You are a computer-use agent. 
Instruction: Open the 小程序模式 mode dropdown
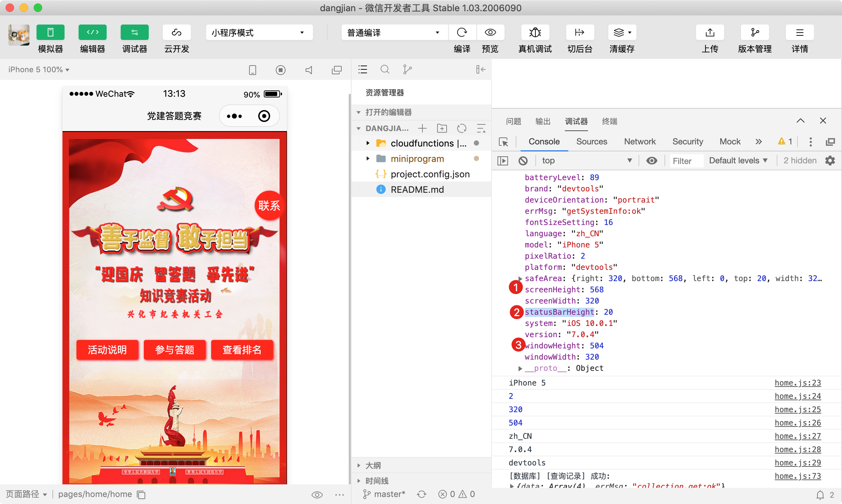tap(259, 33)
